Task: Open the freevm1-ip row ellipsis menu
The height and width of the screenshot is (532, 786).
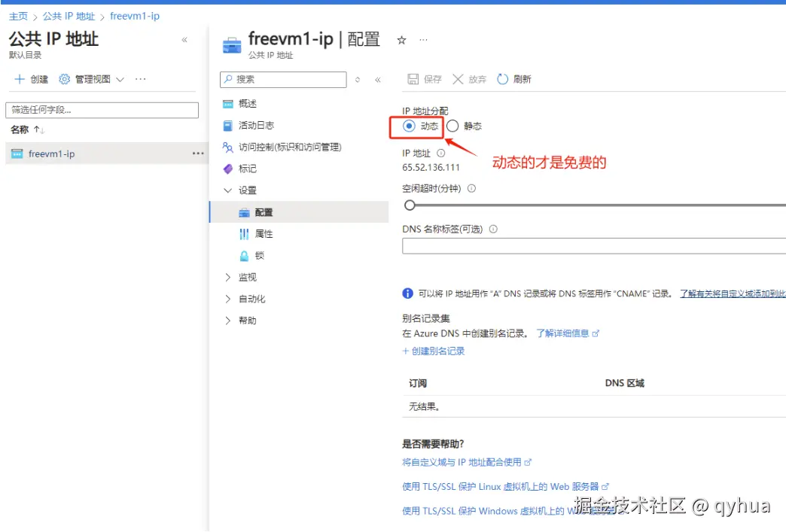Action: (198, 154)
